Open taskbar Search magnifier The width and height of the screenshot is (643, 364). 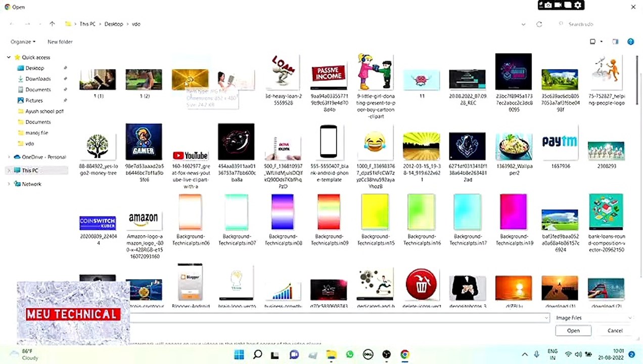coord(257,354)
